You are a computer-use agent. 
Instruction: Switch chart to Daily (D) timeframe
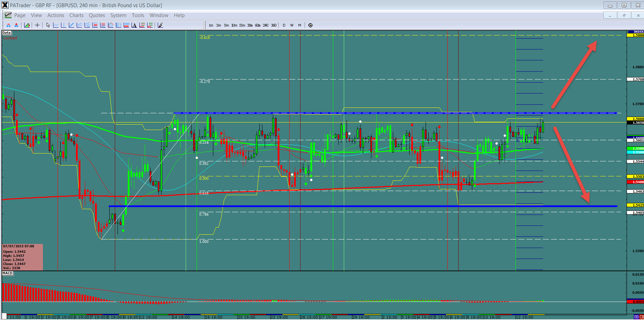point(284,25)
